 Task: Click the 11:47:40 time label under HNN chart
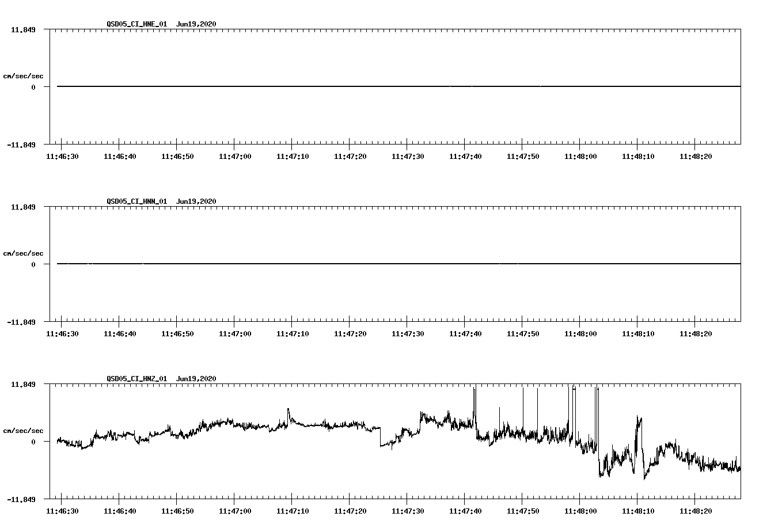click(x=465, y=334)
